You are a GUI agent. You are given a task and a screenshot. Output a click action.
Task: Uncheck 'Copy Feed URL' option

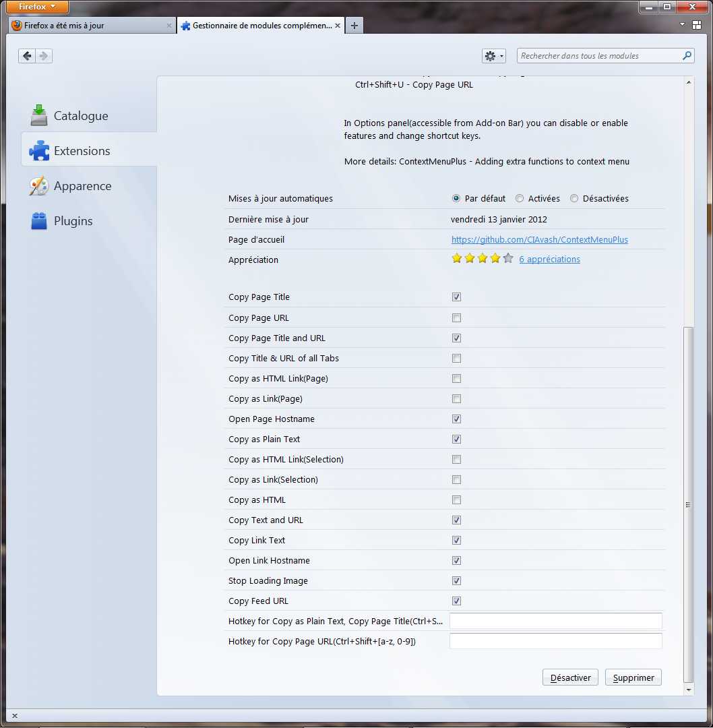(456, 601)
